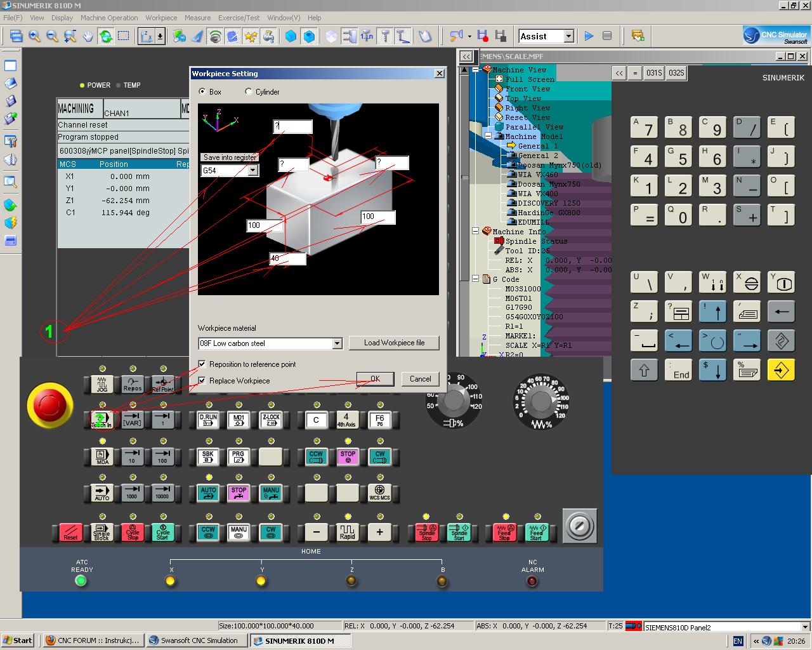Click the number 7 key on keypad

[644, 128]
